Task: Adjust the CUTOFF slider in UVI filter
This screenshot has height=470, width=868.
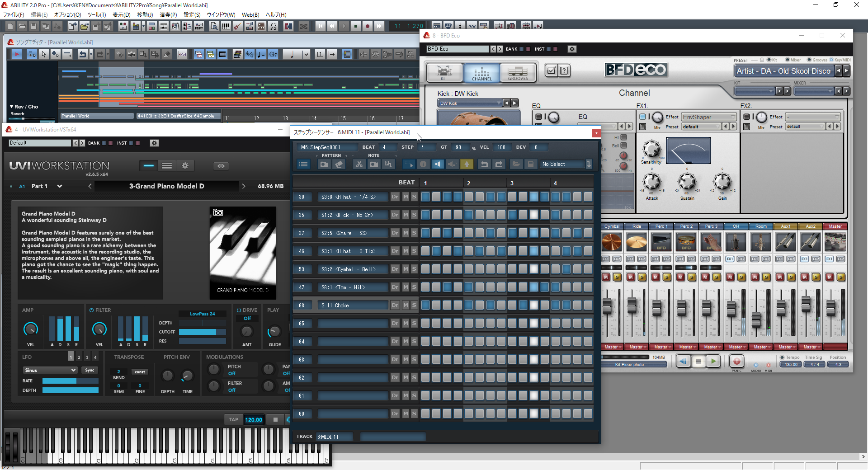Action: pos(203,332)
